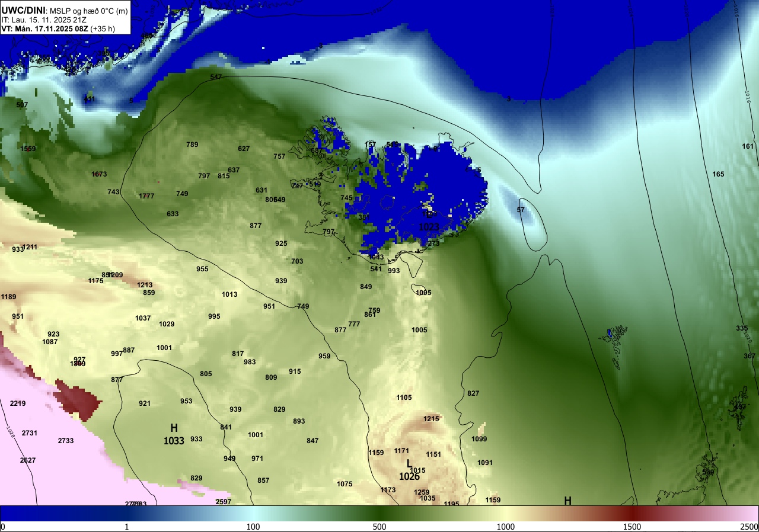Click the 789 height value
The height and width of the screenshot is (532, 759).
(x=192, y=145)
